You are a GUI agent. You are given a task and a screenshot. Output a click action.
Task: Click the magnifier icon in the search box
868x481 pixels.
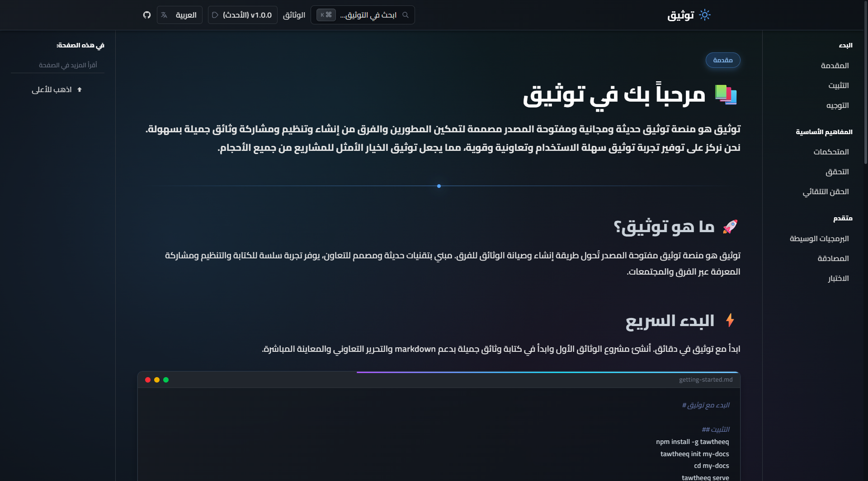coord(406,15)
